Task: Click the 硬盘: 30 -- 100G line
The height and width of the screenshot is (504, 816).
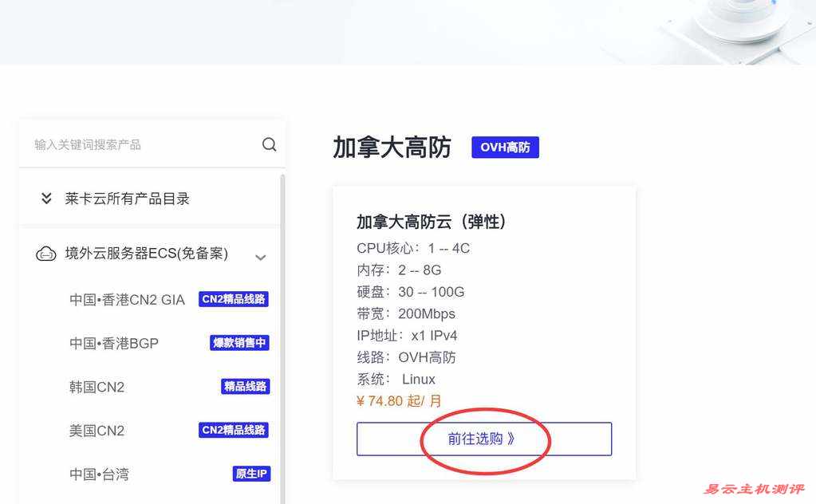Action: [x=411, y=292]
